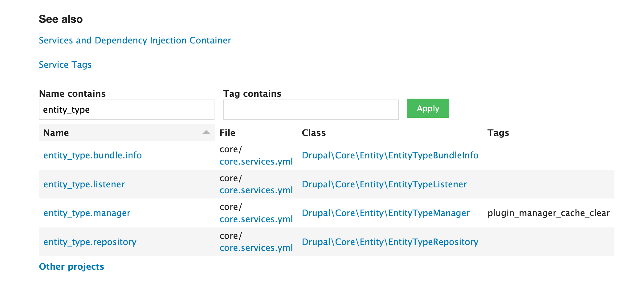The width and height of the screenshot is (644, 294).
Task: Open EntityTypeBundleInfo class link
Action: tap(390, 155)
